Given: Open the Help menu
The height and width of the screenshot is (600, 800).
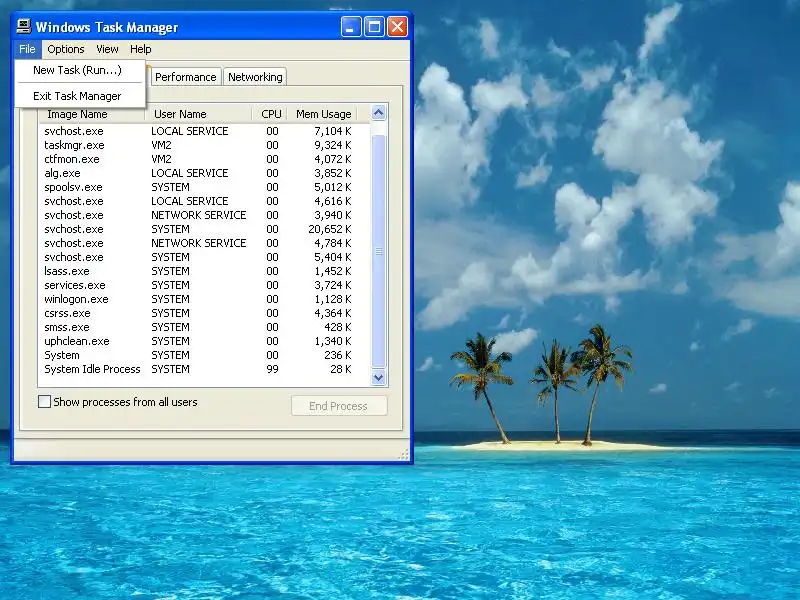Looking at the screenshot, I should coord(141,49).
